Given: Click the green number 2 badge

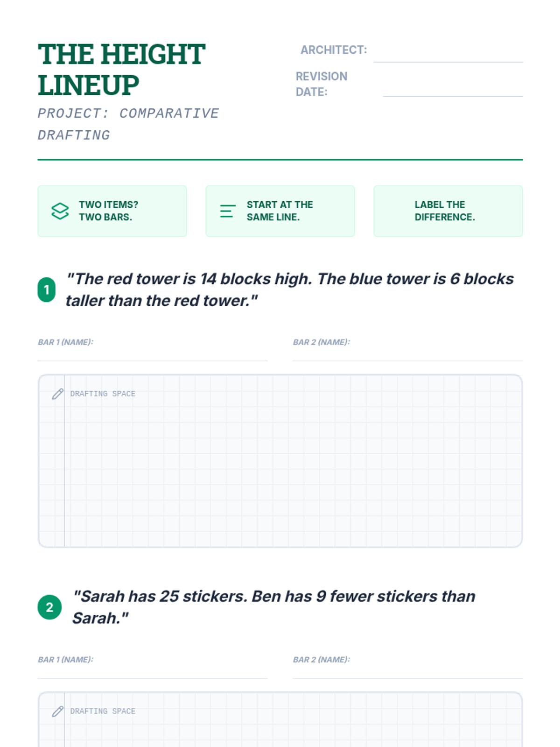Looking at the screenshot, I should click(49, 607).
